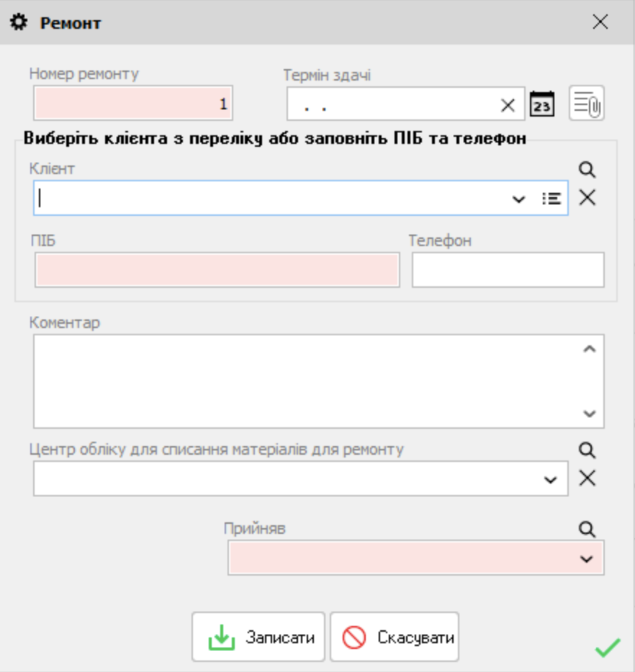
Task: Cancel the form with Скасувати
Action: pos(396,636)
